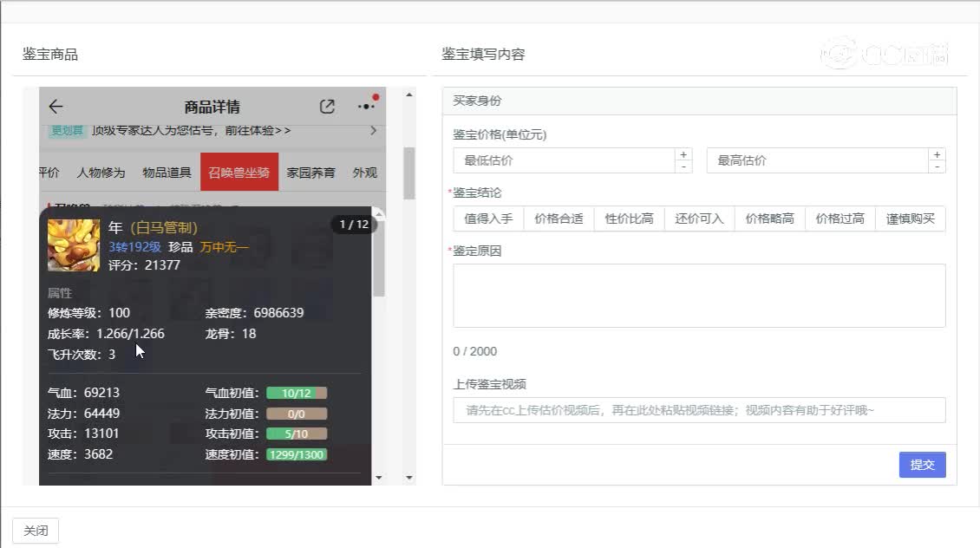Click the product panel scroll-up arrow
The image size is (980, 548).
click(x=408, y=95)
